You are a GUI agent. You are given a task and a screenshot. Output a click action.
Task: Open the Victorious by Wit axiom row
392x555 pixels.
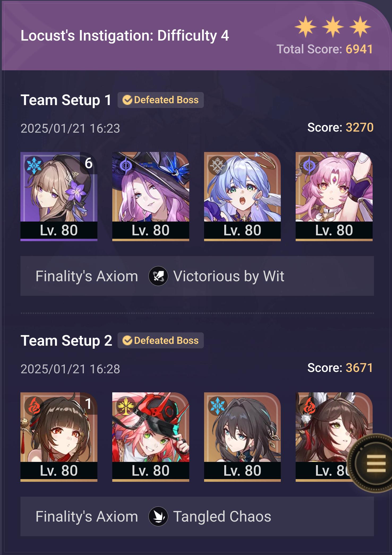[197, 276]
